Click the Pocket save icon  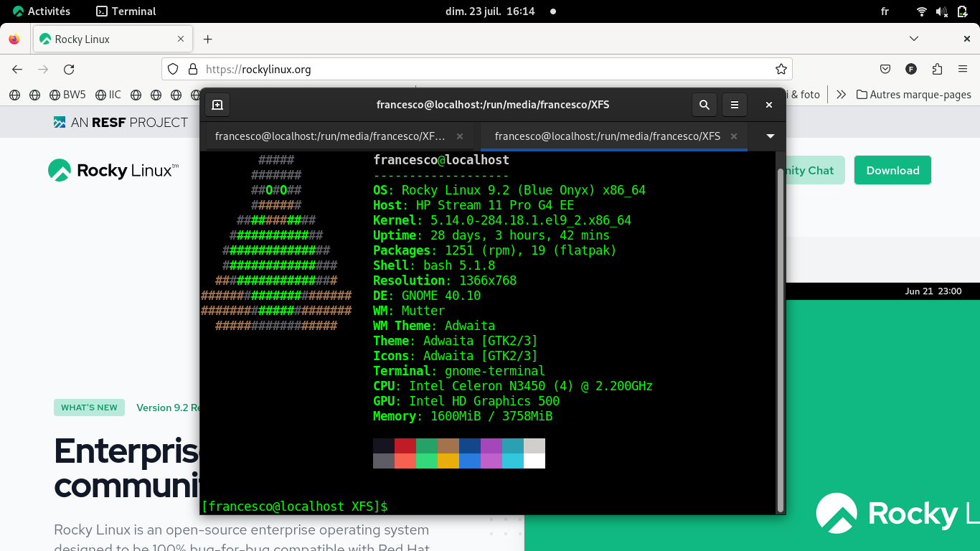tap(885, 70)
